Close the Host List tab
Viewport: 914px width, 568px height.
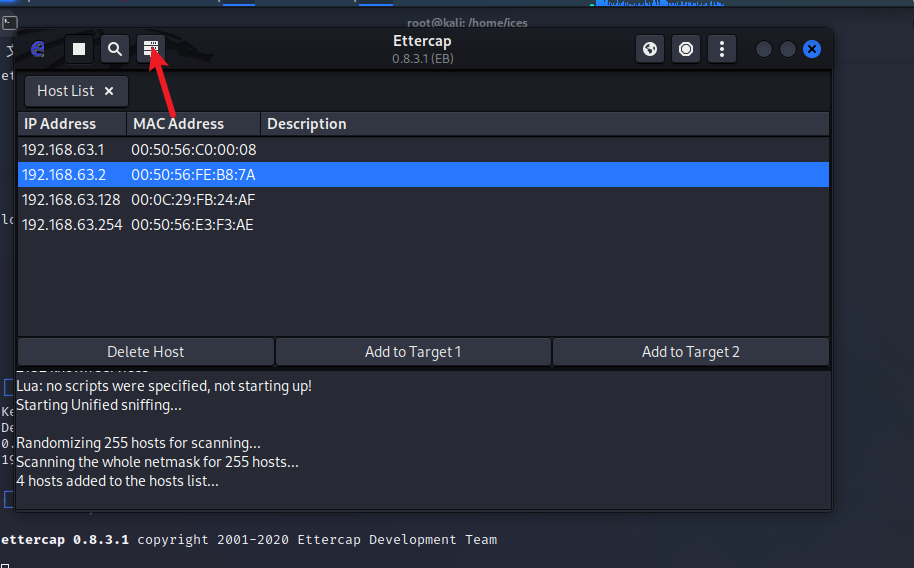pos(109,91)
